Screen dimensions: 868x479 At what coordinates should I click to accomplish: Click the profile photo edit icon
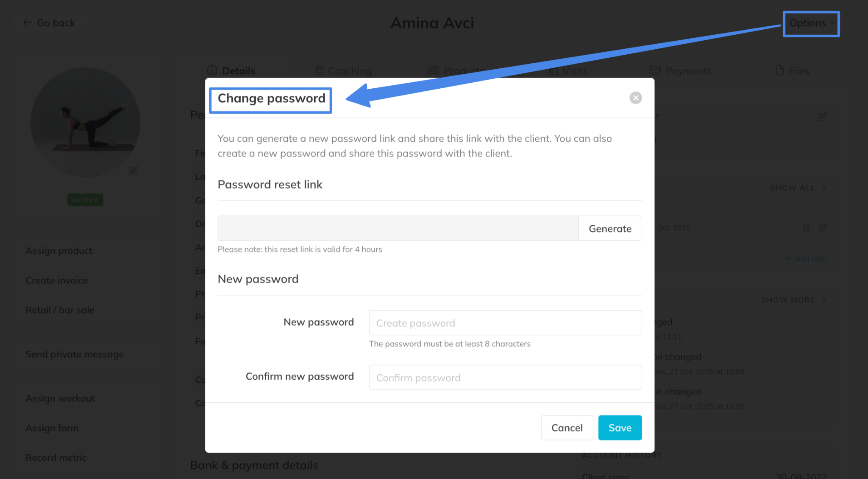[133, 171]
